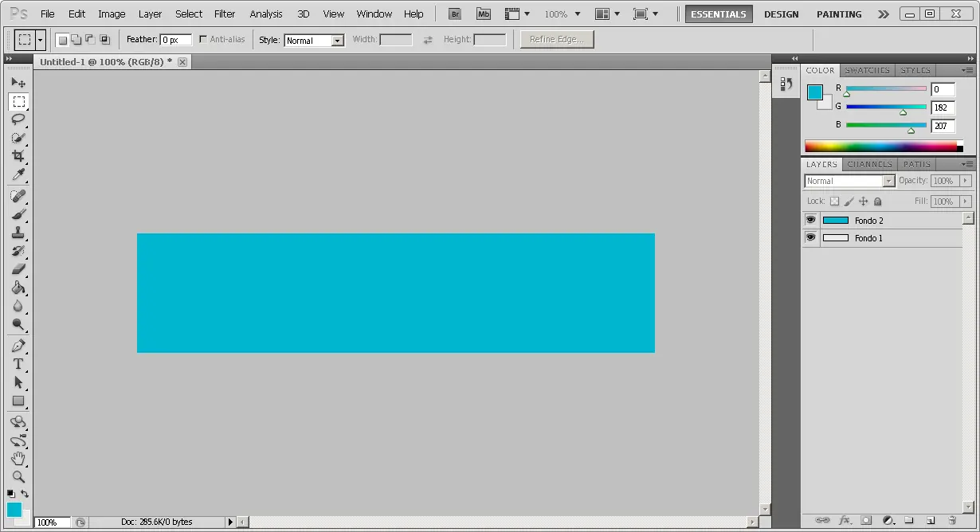Click the foreground color swatch at toolbar bottom
Image resolution: width=980 pixels, height=532 pixels.
(14, 507)
